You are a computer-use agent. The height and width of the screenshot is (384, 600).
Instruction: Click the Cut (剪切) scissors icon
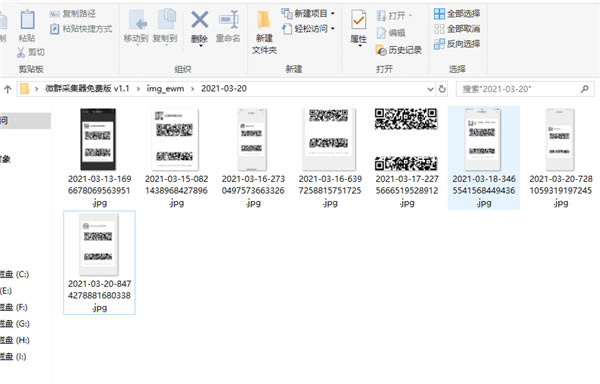(x=21, y=52)
